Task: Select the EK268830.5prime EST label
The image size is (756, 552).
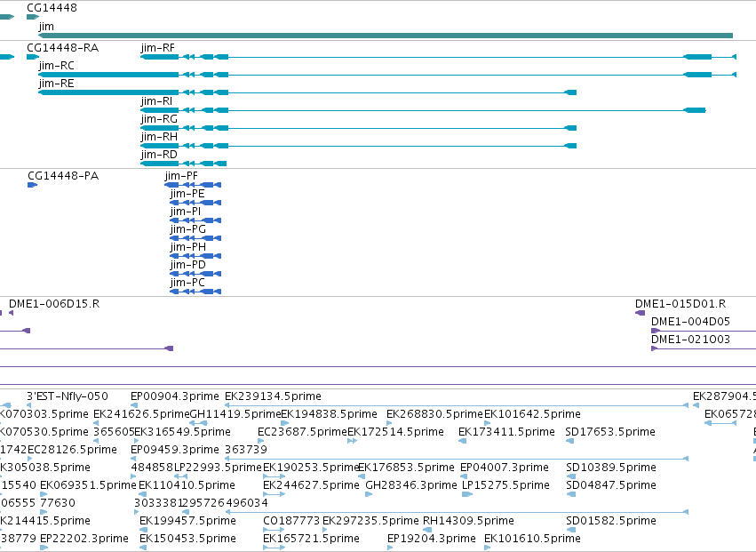Action: pos(435,414)
